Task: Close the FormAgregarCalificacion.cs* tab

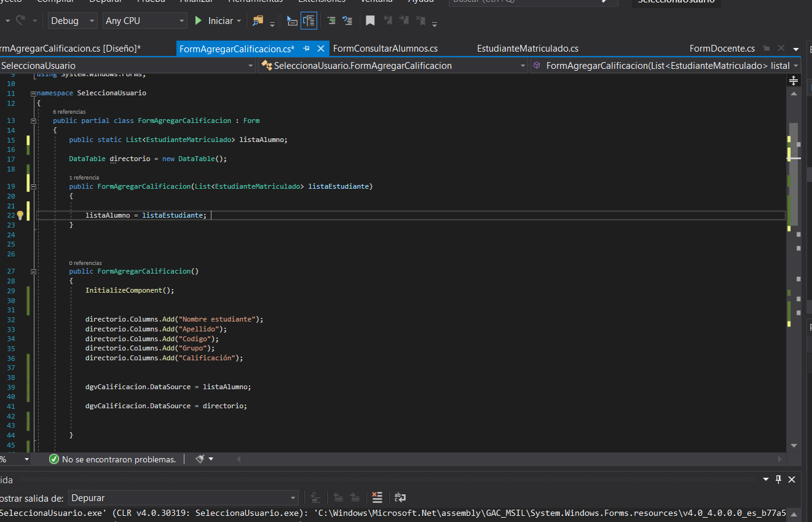Action: pyautogui.click(x=320, y=49)
